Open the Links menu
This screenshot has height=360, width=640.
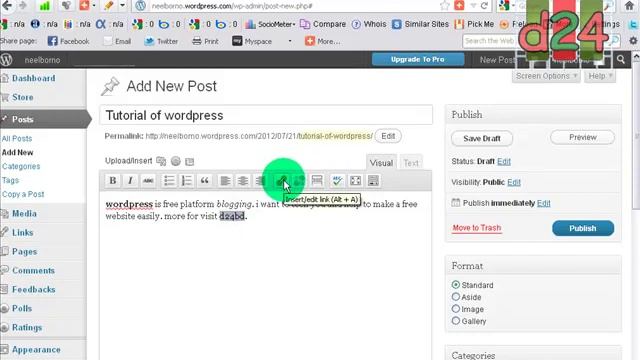point(22,233)
